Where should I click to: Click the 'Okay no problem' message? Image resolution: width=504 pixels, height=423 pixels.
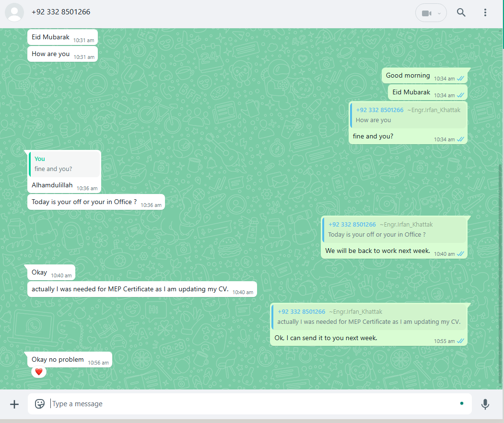70,360
